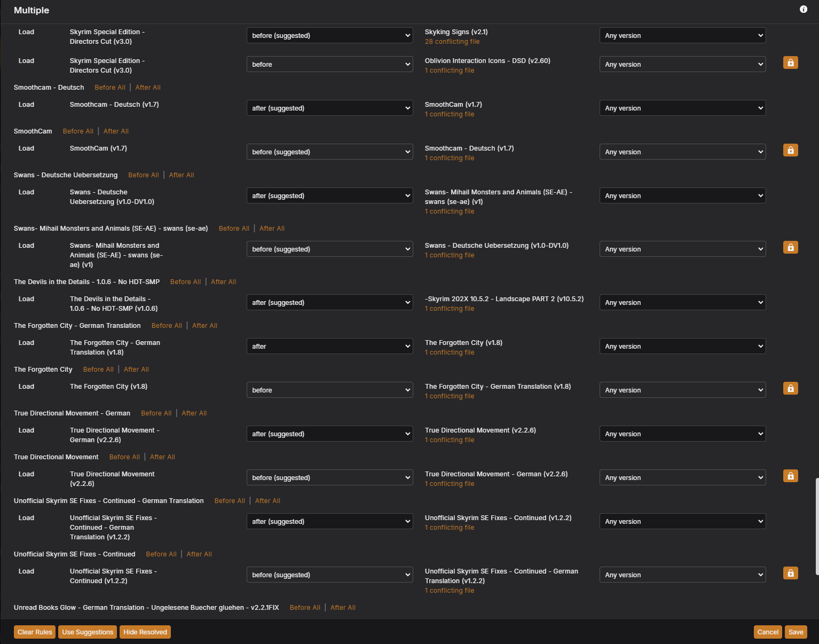Click Before All for Smoothcam - Deutsch
The height and width of the screenshot is (644, 819).
(x=110, y=88)
